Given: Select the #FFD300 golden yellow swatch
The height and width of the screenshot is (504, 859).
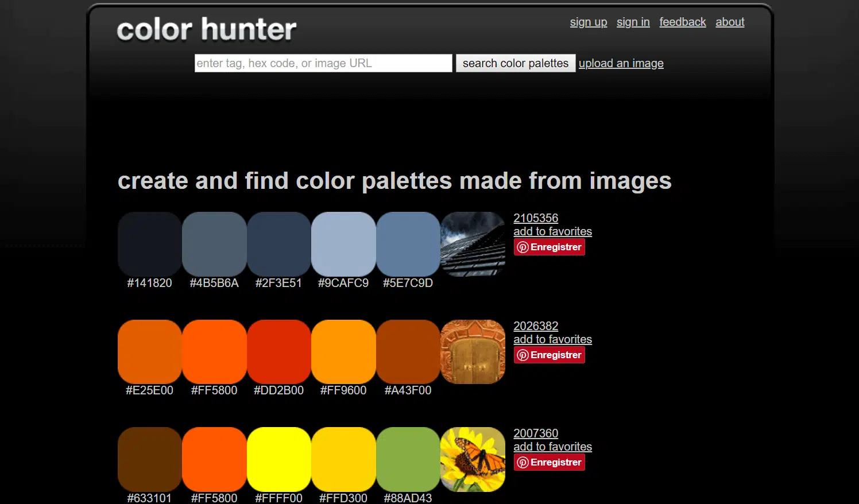Looking at the screenshot, I should click(343, 459).
